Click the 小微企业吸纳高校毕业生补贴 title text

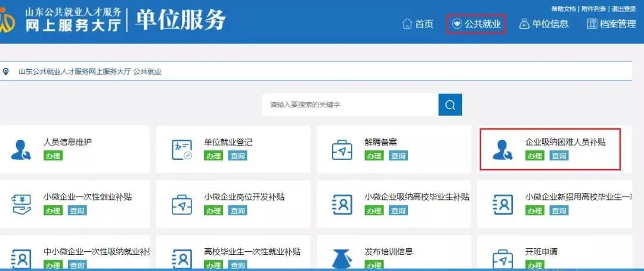tap(417, 197)
